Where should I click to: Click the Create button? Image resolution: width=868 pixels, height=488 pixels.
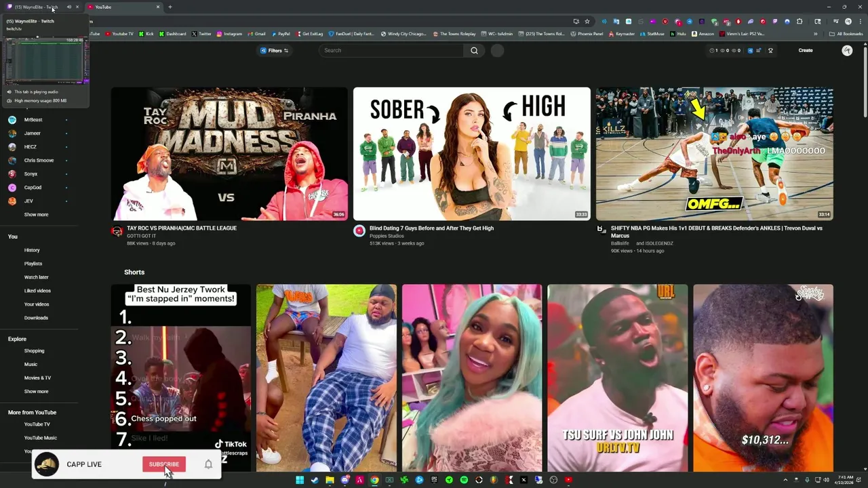click(805, 50)
